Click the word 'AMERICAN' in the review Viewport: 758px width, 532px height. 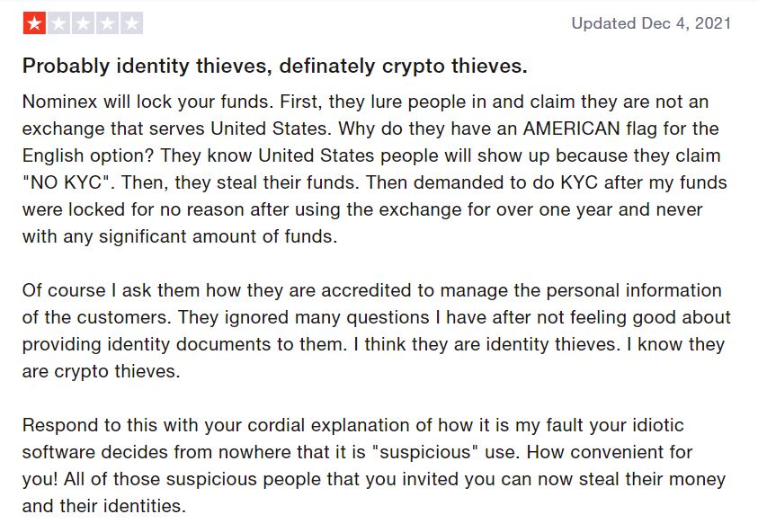tap(571, 129)
